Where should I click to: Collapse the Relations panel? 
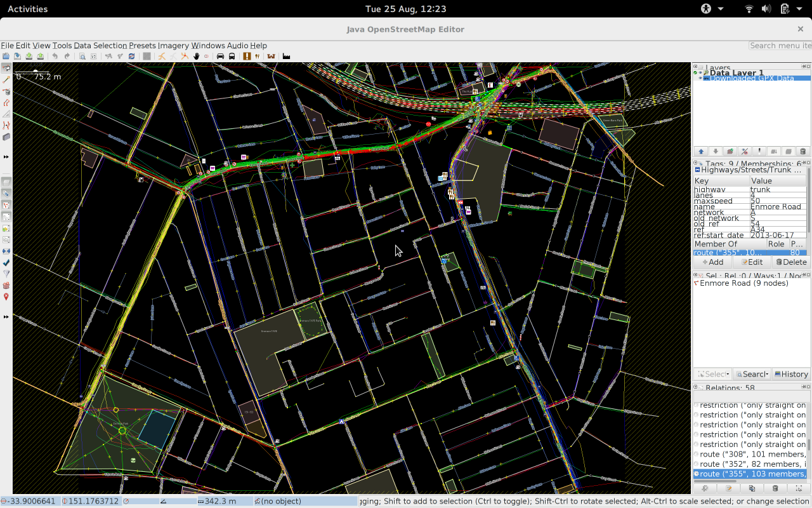695,387
